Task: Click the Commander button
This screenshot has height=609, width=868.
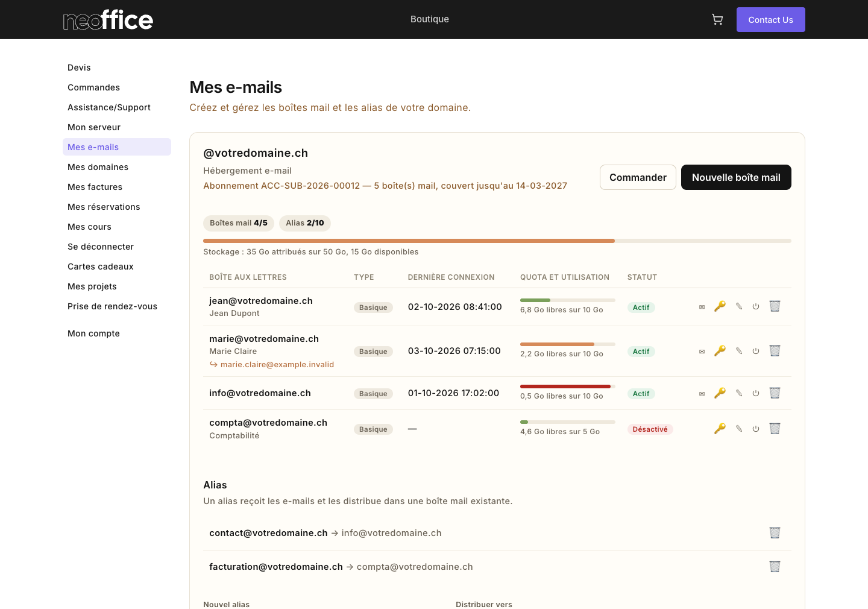Action: [638, 177]
